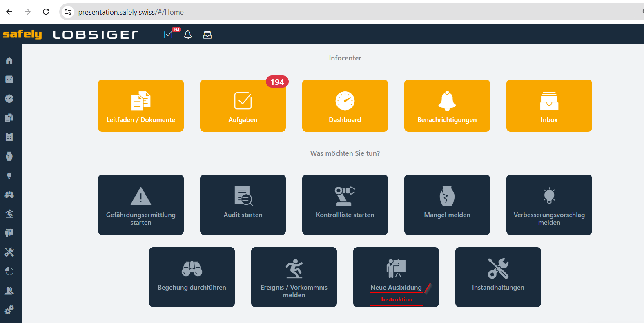Click the Benachrichtigungen tile

pyautogui.click(x=447, y=106)
